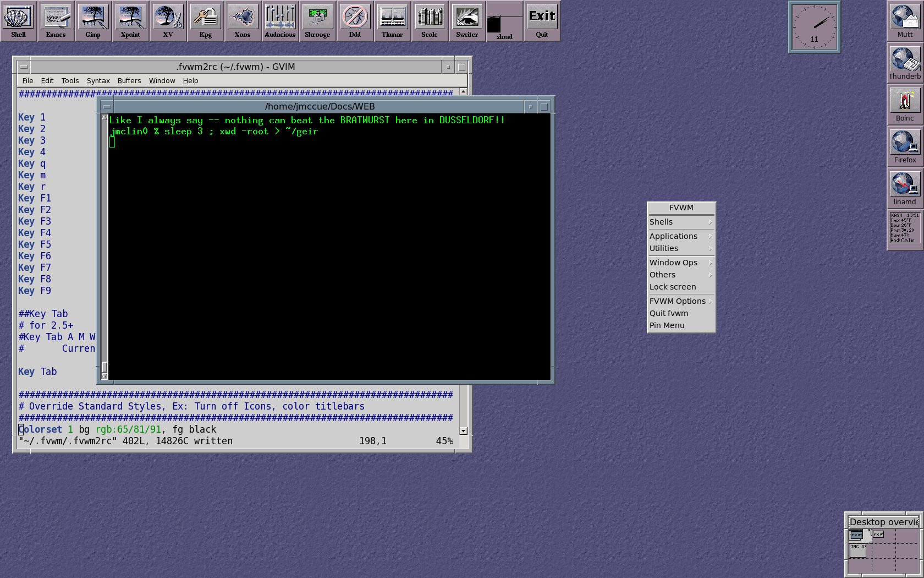Expand the FVWM Options submenu

[681, 301]
